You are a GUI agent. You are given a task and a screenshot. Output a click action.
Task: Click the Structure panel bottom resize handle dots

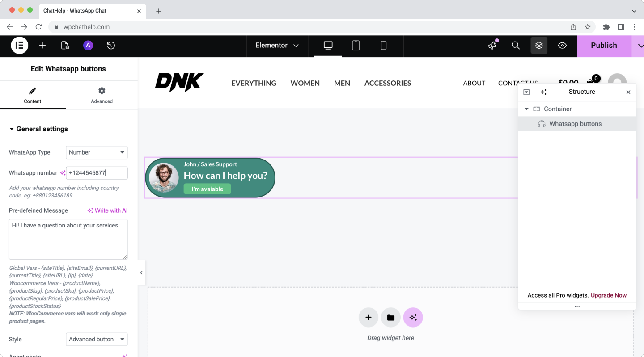577,307
